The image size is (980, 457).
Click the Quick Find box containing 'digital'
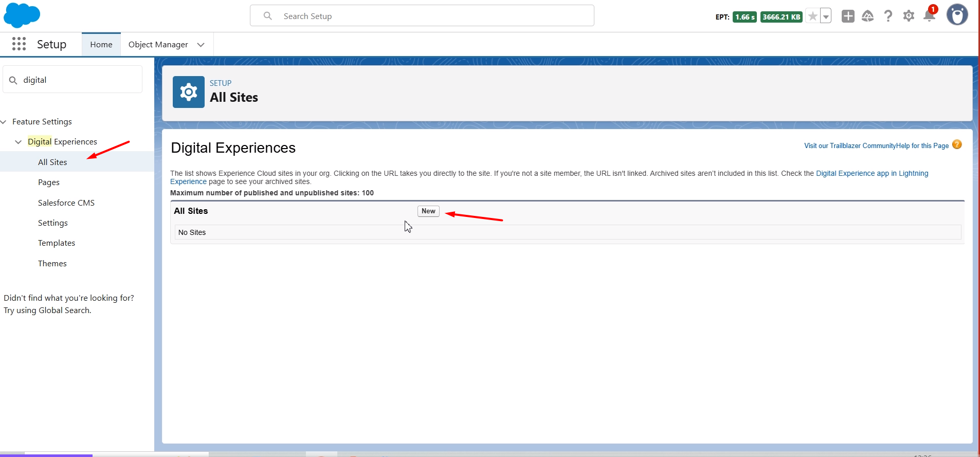coord(72,80)
